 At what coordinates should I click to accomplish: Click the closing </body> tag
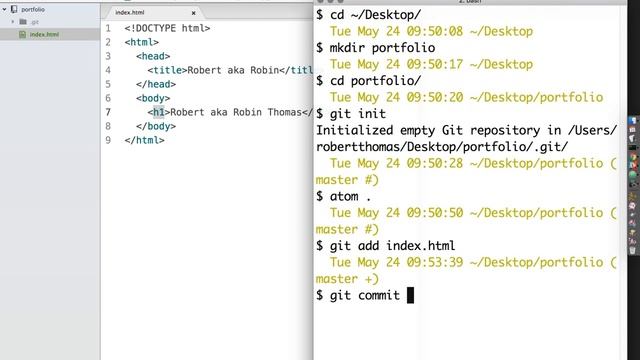click(x=156, y=127)
